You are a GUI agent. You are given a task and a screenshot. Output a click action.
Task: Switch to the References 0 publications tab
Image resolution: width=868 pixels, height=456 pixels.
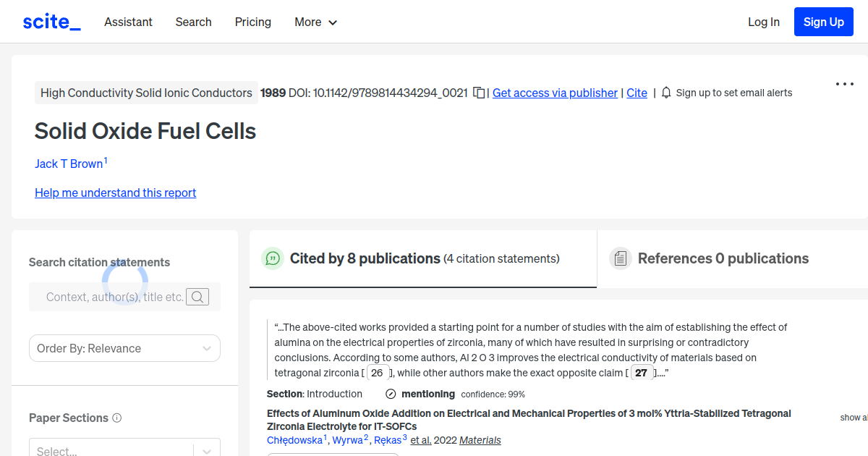(723, 258)
